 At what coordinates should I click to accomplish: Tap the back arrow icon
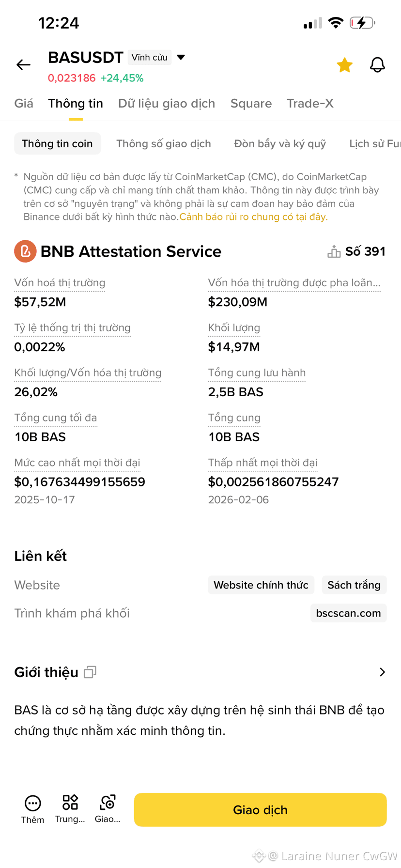point(23,64)
